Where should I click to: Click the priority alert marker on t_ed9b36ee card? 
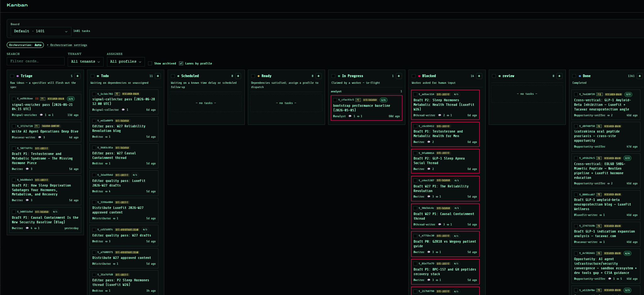coord(37,99)
